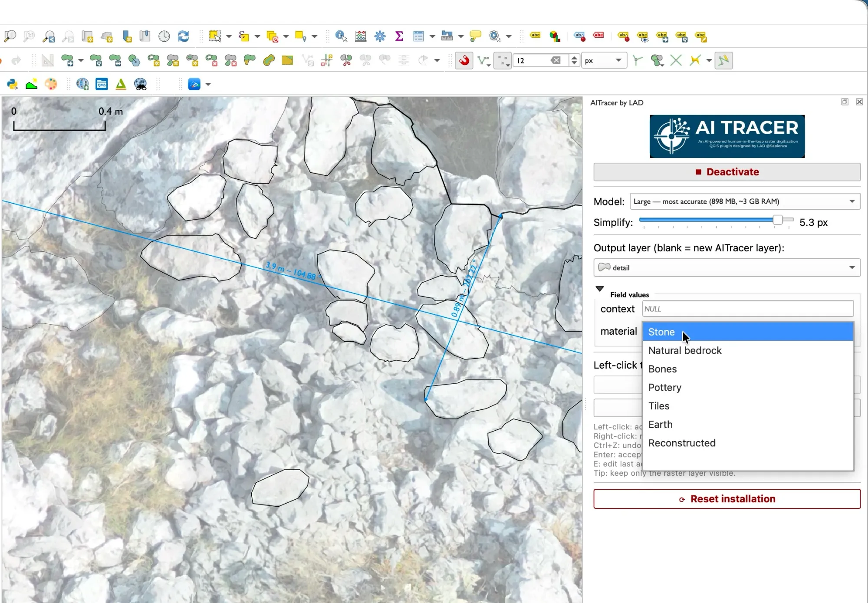Image resolution: width=868 pixels, height=603 pixels.
Task: Click the Statistical Summary sigma icon
Action: 399,36
